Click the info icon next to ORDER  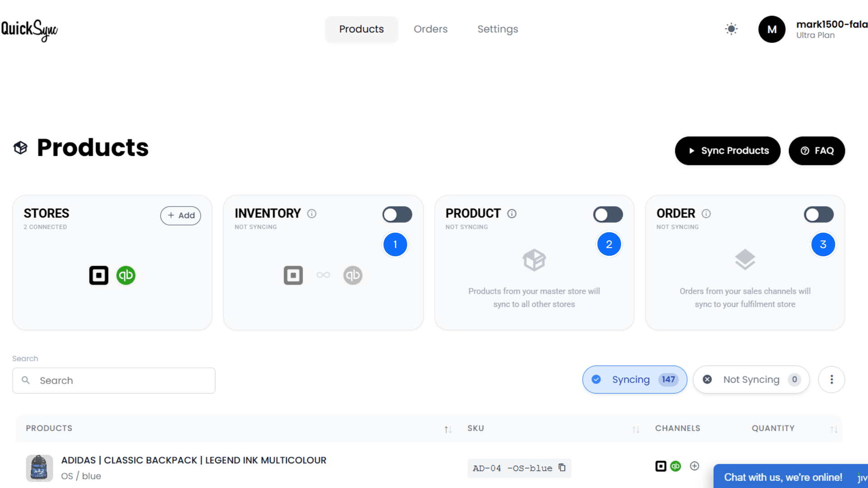click(x=707, y=214)
